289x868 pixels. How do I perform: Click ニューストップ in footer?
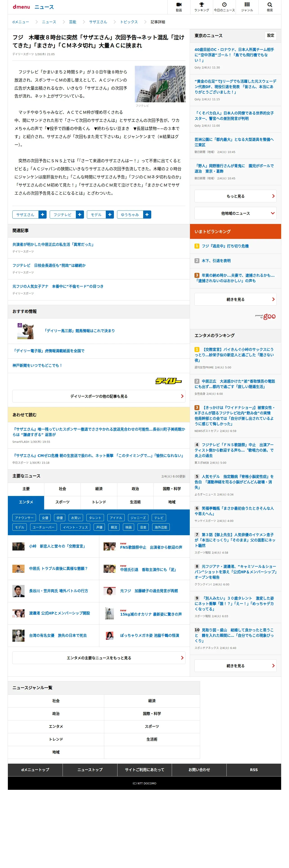coord(90,770)
